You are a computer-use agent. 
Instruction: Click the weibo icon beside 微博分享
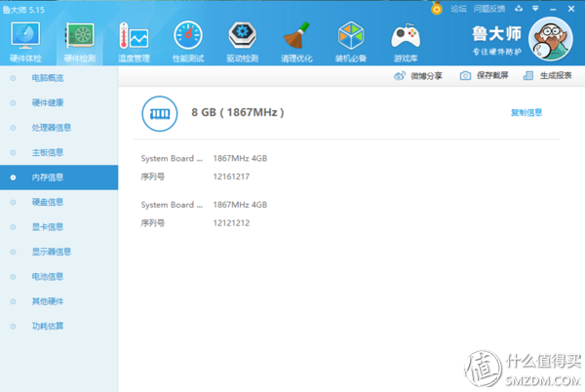pos(399,76)
